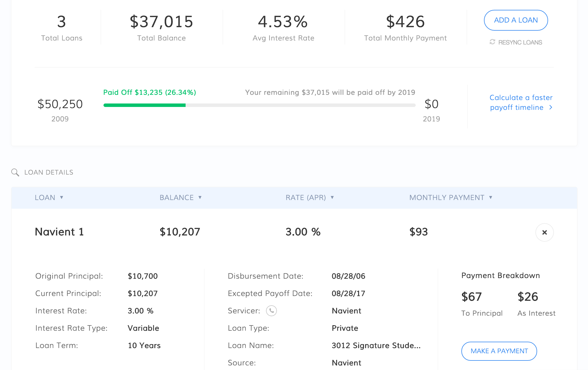Click the $426 Total Monthly Payment stat

pyautogui.click(x=405, y=21)
